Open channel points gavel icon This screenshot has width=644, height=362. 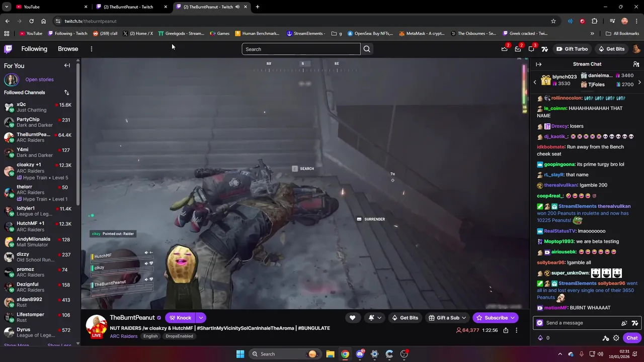click(x=606, y=338)
